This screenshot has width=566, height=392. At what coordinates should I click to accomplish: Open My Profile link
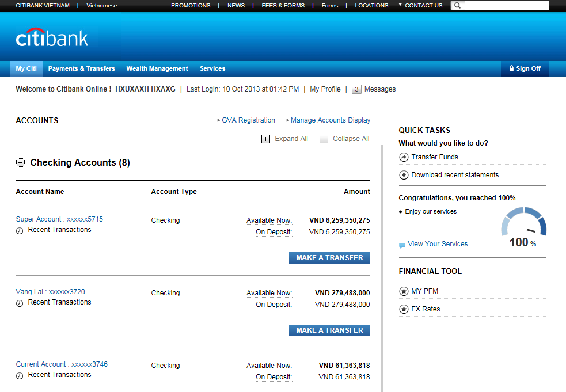point(325,89)
